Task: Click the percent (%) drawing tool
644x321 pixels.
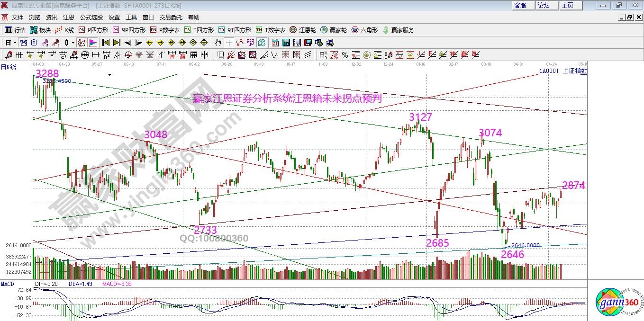Action: click(345, 54)
